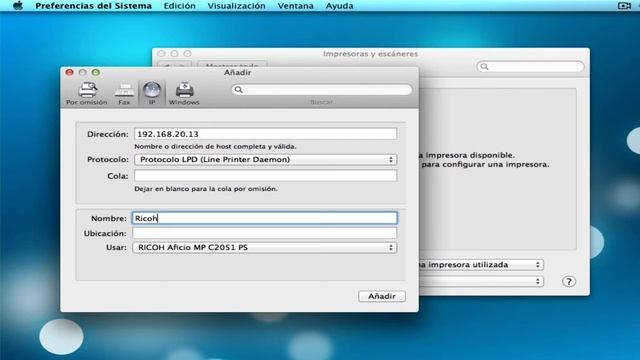
Task: Click magnifier icon in Impresoras y escáneres search
Action: tap(484, 67)
